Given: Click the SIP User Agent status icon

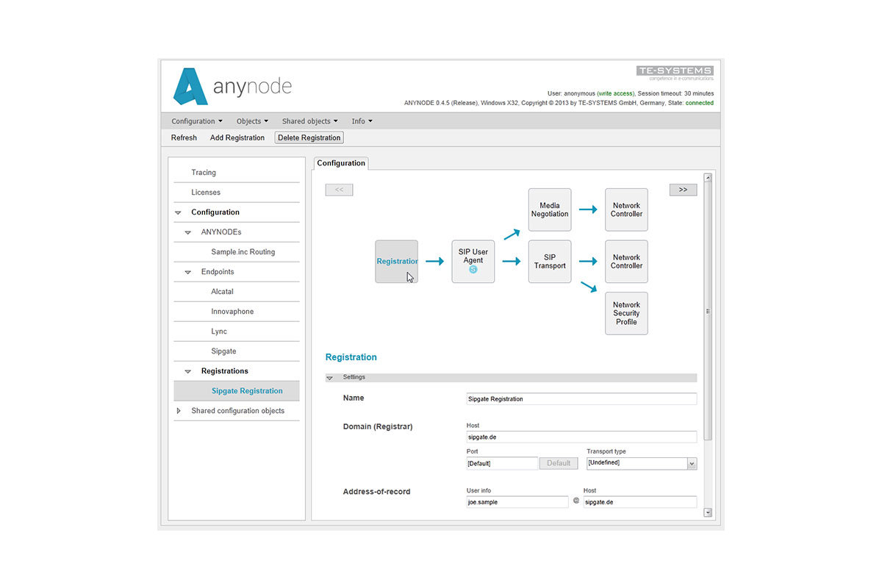Looking at the screenshot, I should click(x=473, y=270).
